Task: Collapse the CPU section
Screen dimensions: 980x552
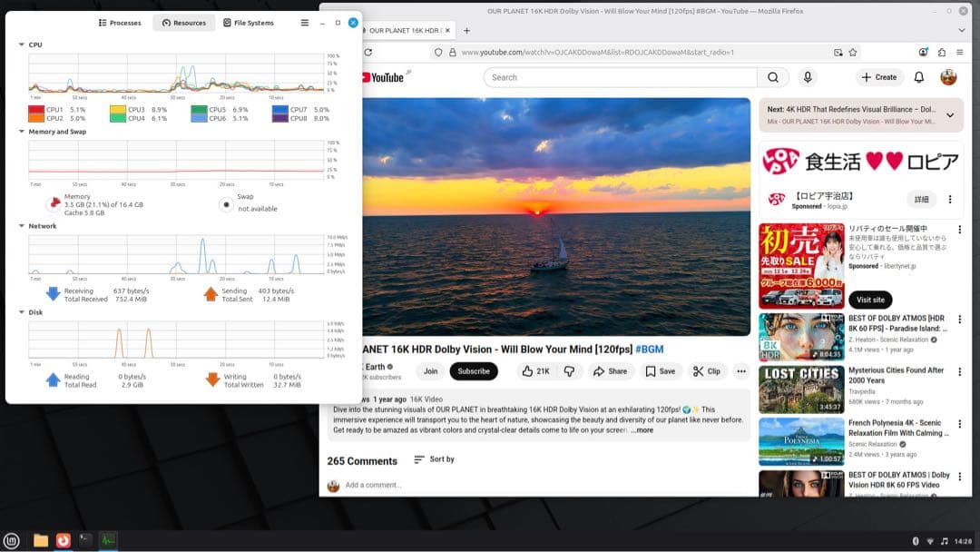Action: click(22, 44)
